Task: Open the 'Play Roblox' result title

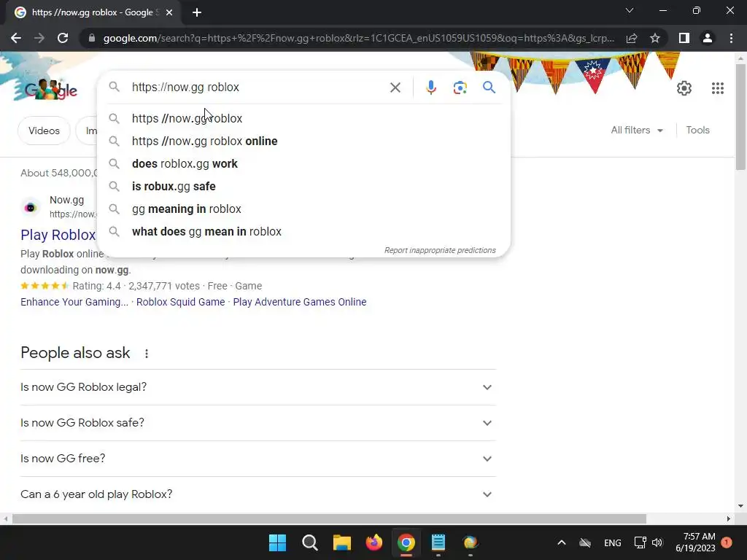Action: (58, 235)
